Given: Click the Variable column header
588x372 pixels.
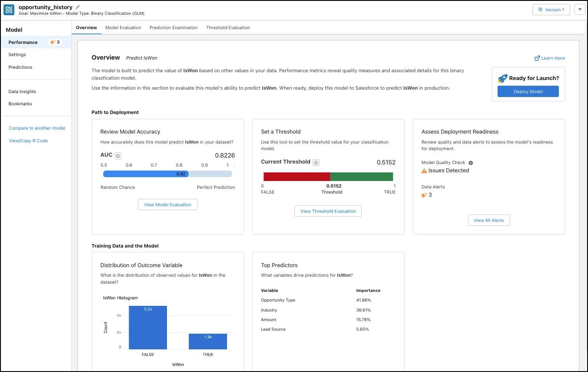Looking at the screenshot, I should [269, 291].
